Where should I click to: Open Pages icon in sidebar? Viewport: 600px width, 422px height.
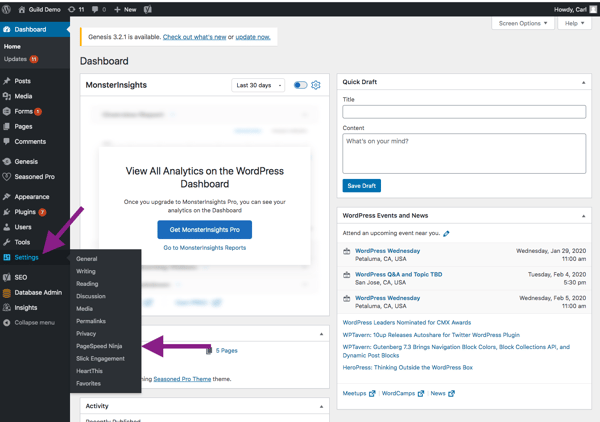[7, 126]
